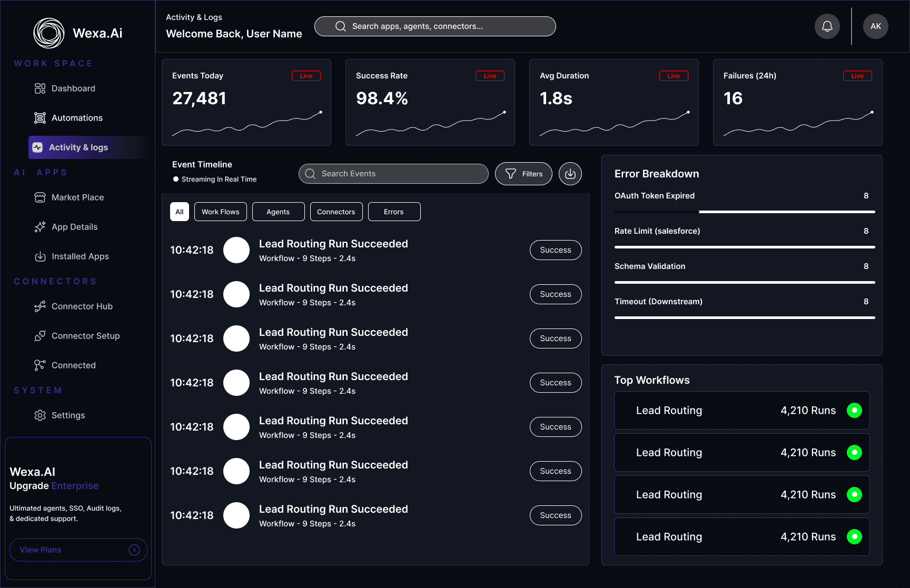Screen dimensions: 910x588
Task: Switch to the Errors tab
Action: click(x=394, y=212)
